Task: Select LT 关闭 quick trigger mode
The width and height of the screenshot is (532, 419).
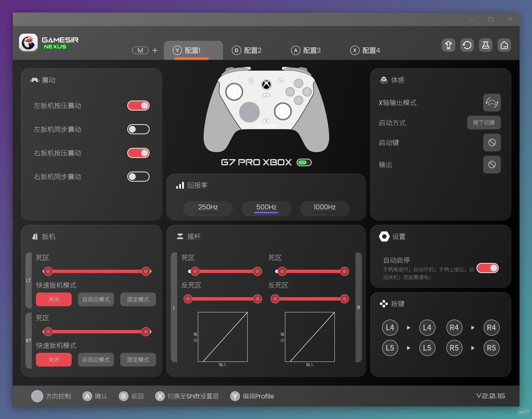Action: tap(54, 299)
